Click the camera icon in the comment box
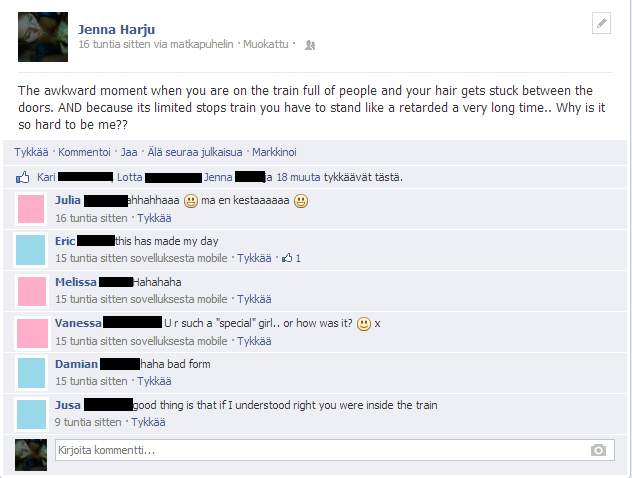The width and height of the screenshot is (632, 478). [x=598, y=450]
